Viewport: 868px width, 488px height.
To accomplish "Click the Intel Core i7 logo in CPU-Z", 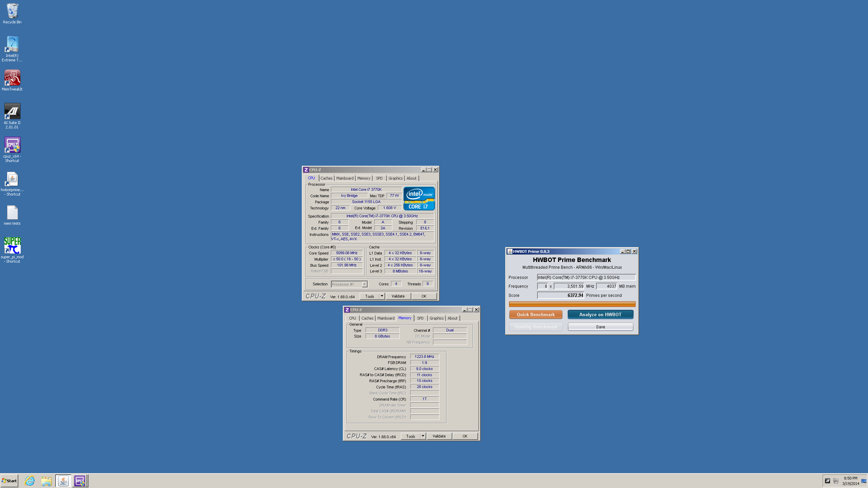I will point(419,199).
